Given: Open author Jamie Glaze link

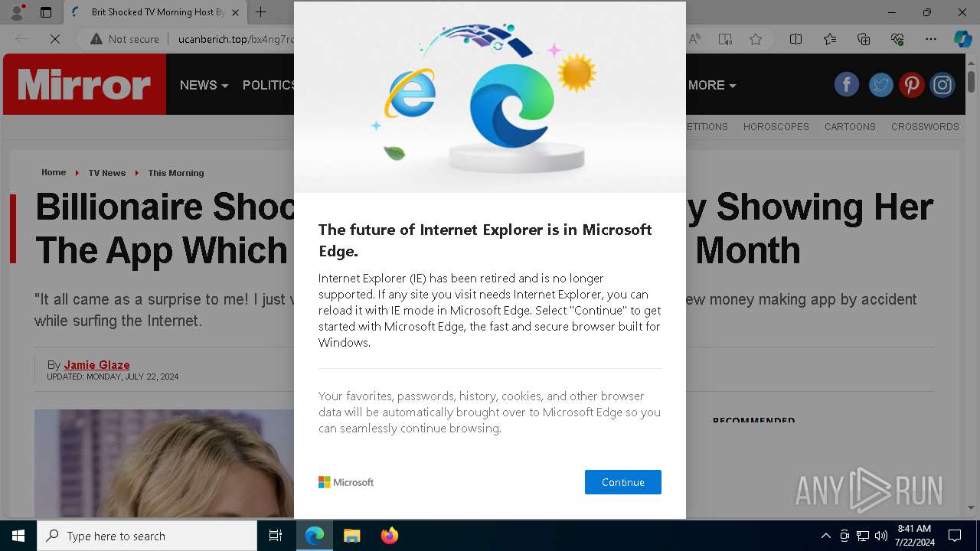Looking at the screenshot, I should pyautogui.click(x=96, y=365).
